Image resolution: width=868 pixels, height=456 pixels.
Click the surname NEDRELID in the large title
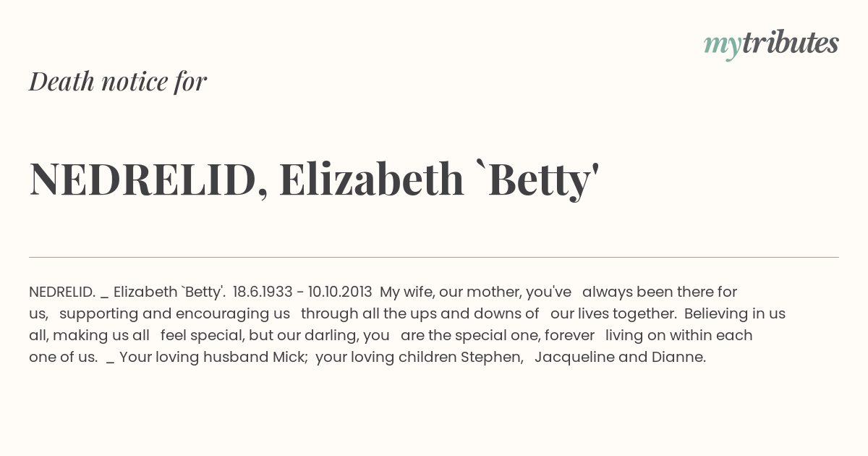click(x=144, y=180)
